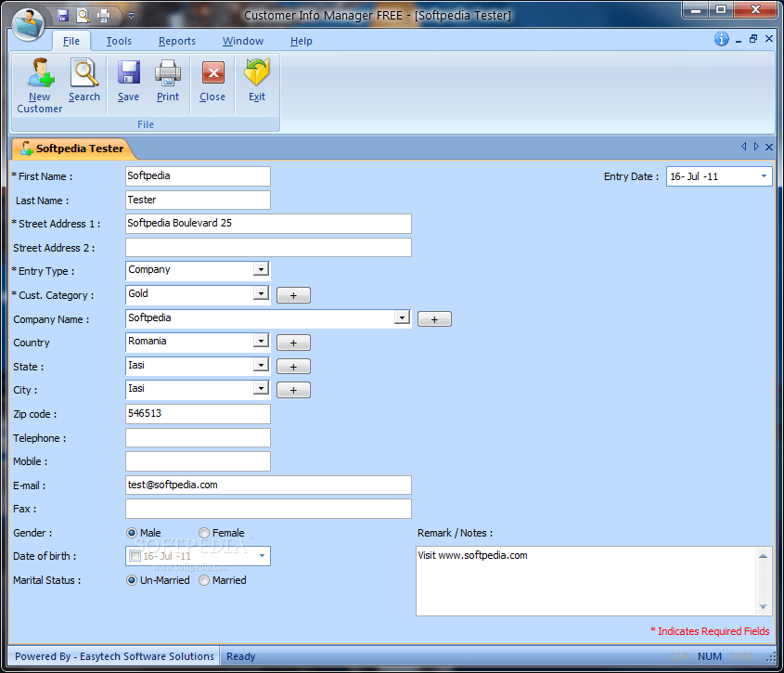Open the Tools menu
The height and width of the screenshot is (673, 784).
pyautogui.click(x=119, y=41)
